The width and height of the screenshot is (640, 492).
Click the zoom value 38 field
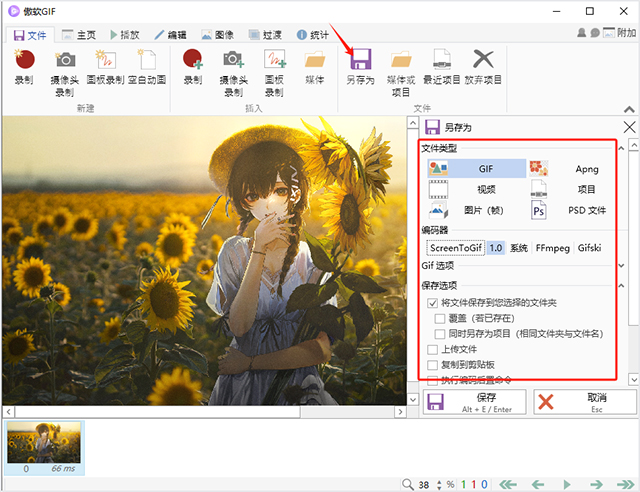(424, 485)
